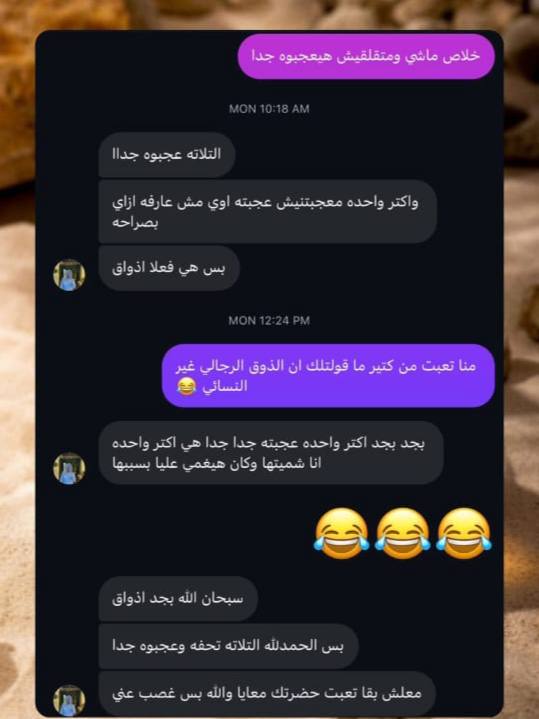This screenshot has width=539, height=719.
Task: Click the avatar beside the bottom "معلش بقا" message
Action: [x=69, y=700]
